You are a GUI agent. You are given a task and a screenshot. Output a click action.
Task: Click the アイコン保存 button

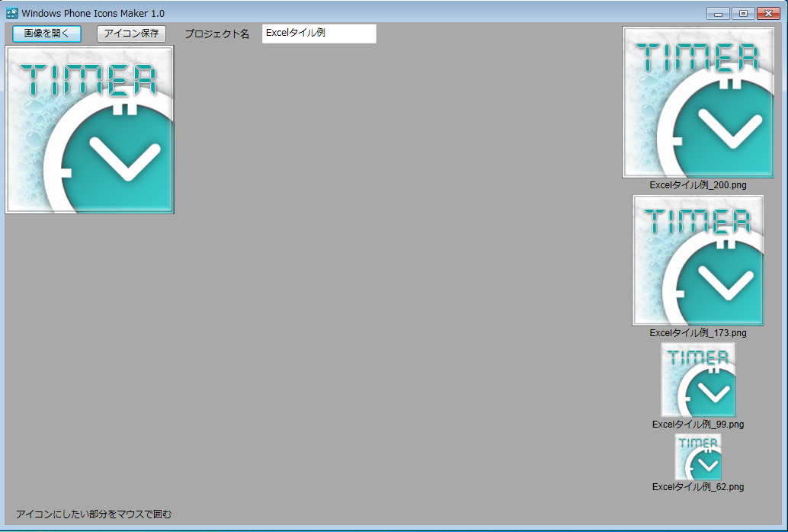click(131, 34)
